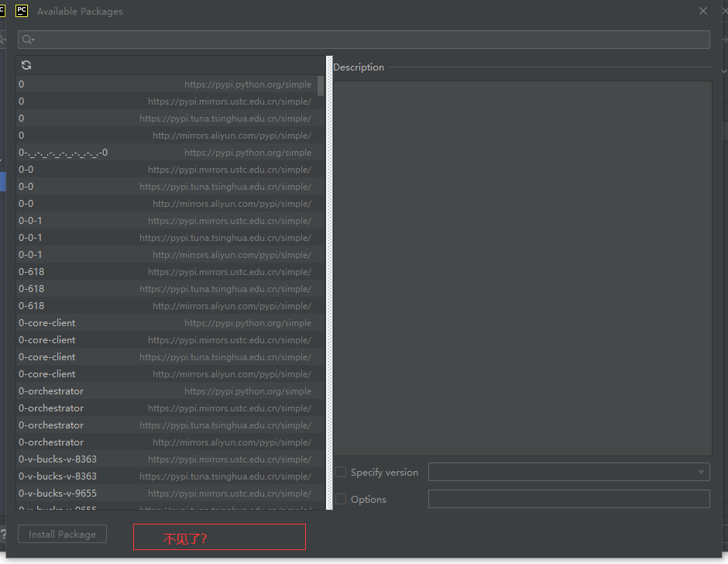This screenshot has width=728, height=564.
Task: Enable the Specify version checkbox
Action: tap(341, 472)
